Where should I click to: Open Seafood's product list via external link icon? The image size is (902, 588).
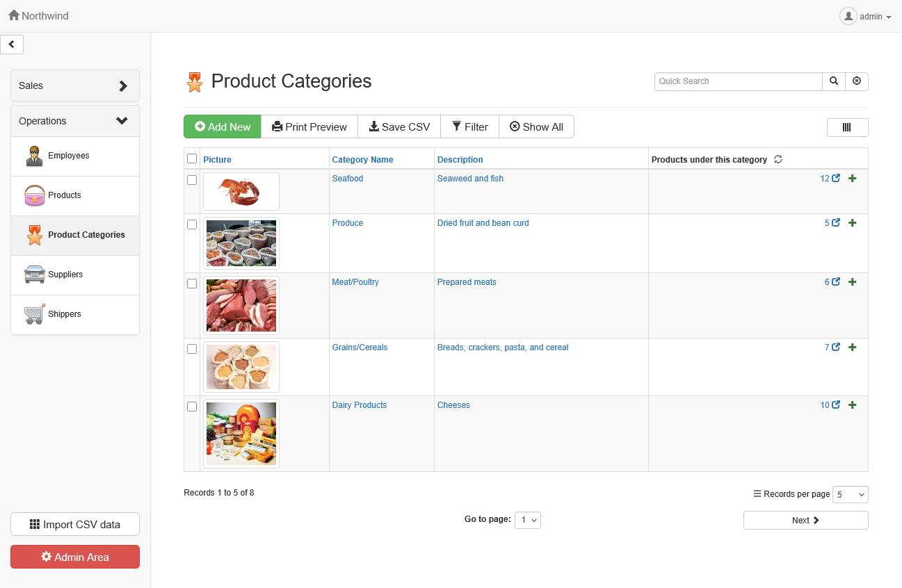tap(837, 178)
